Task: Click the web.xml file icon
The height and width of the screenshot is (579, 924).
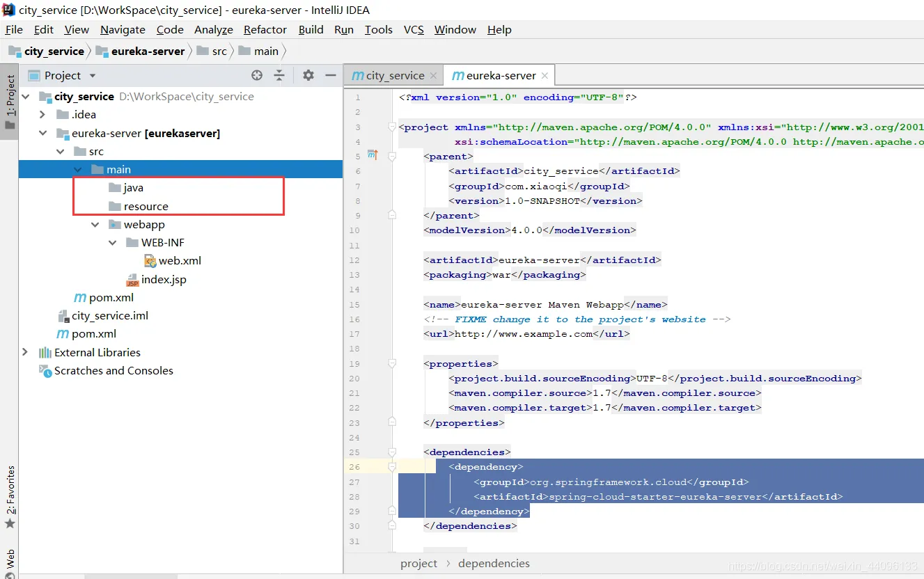Action: [150, 260]
